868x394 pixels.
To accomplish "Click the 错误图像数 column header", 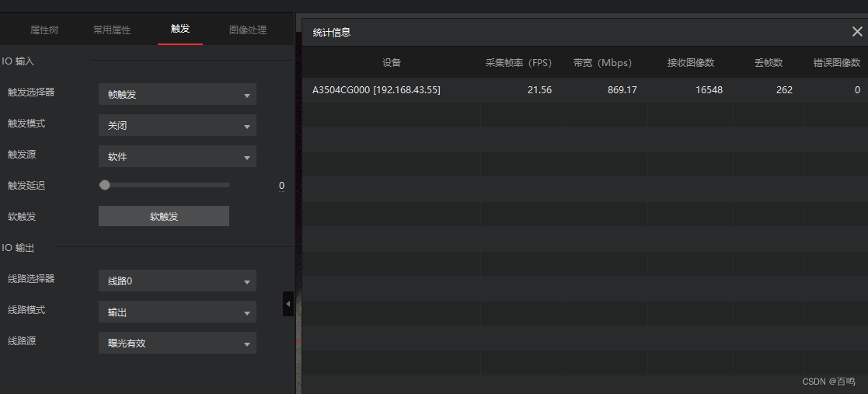I will (836, 62).
